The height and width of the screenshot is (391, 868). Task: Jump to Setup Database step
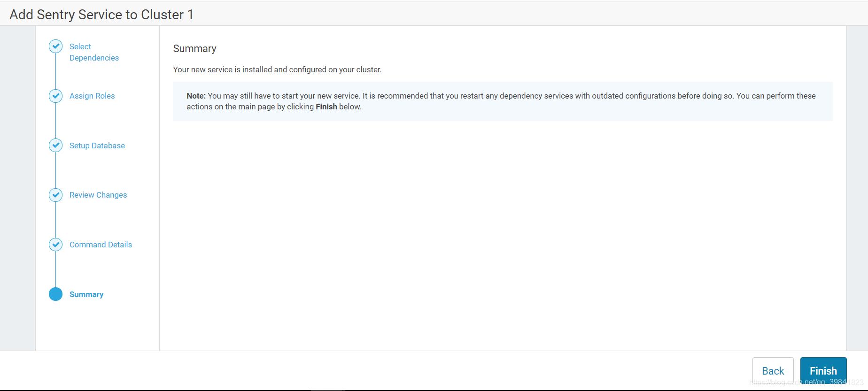click(x=97, y=146)
